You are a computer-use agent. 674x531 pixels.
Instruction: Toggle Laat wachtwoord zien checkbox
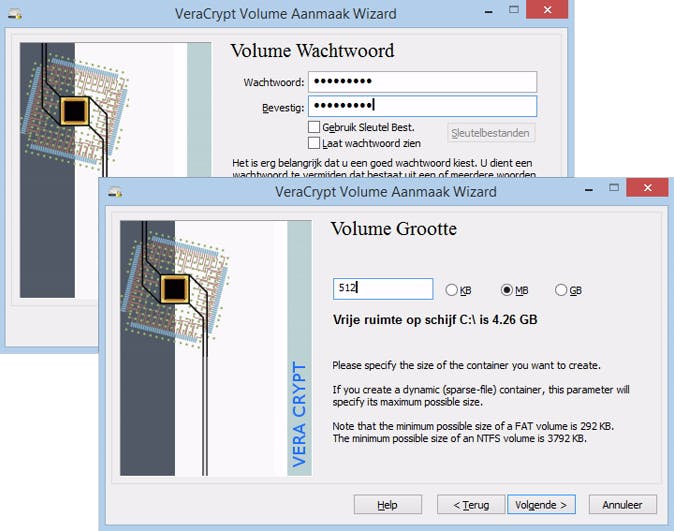click(314, 143)
